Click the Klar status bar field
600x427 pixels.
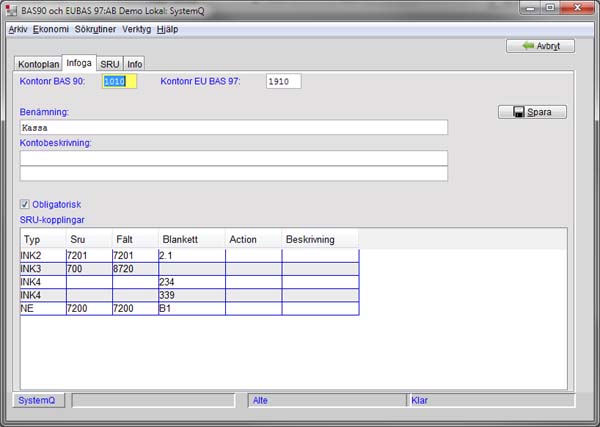pyautogui.click(x=491, y=401)
